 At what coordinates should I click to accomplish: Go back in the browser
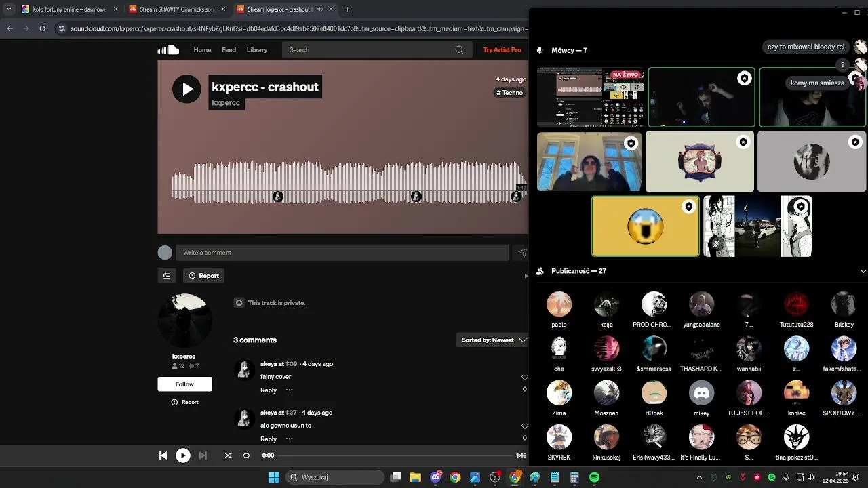tap(9, 28)
